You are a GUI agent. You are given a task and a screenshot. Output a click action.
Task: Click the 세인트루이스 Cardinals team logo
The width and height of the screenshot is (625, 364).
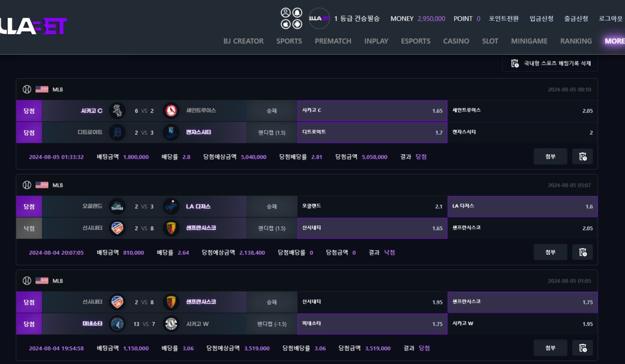[171, 111]
